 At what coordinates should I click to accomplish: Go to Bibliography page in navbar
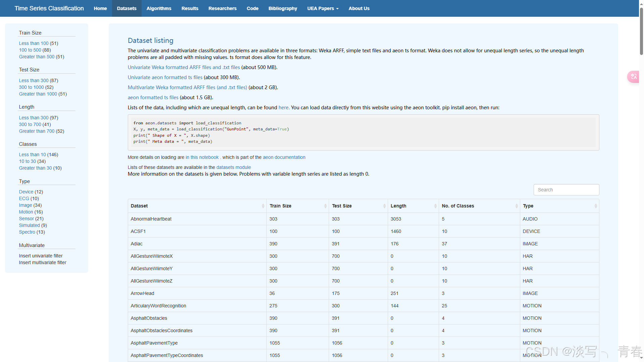pyautogui.click(x=282, y=8)
